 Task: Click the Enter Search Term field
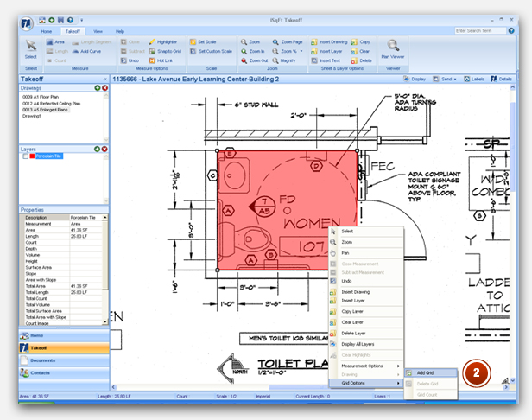[480, 30]
